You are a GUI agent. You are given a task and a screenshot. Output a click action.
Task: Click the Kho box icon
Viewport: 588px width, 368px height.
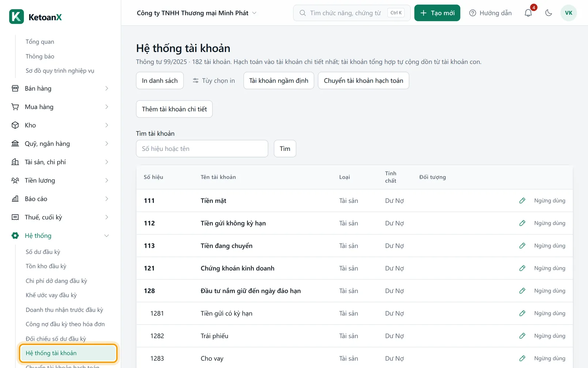(x=15, y=125)
